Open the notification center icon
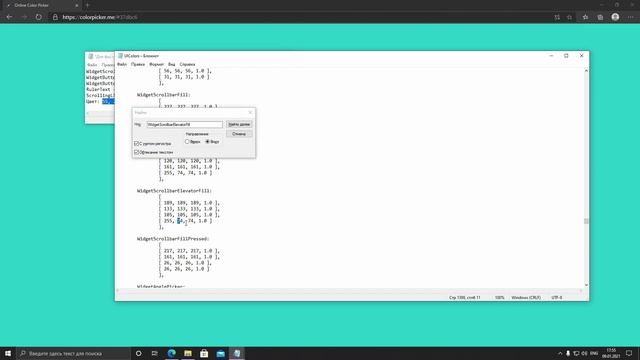The width and height of the screenshot is (640, 360). (629, 353)
